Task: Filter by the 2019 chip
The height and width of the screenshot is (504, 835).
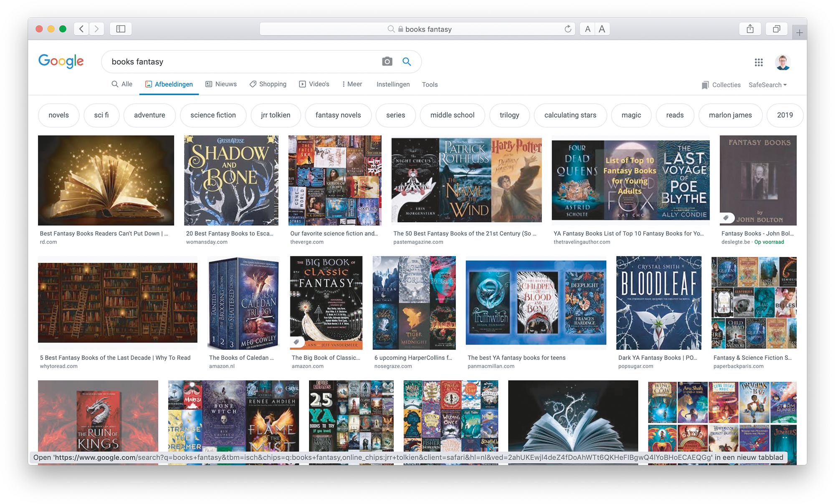Action: point(785,115)
